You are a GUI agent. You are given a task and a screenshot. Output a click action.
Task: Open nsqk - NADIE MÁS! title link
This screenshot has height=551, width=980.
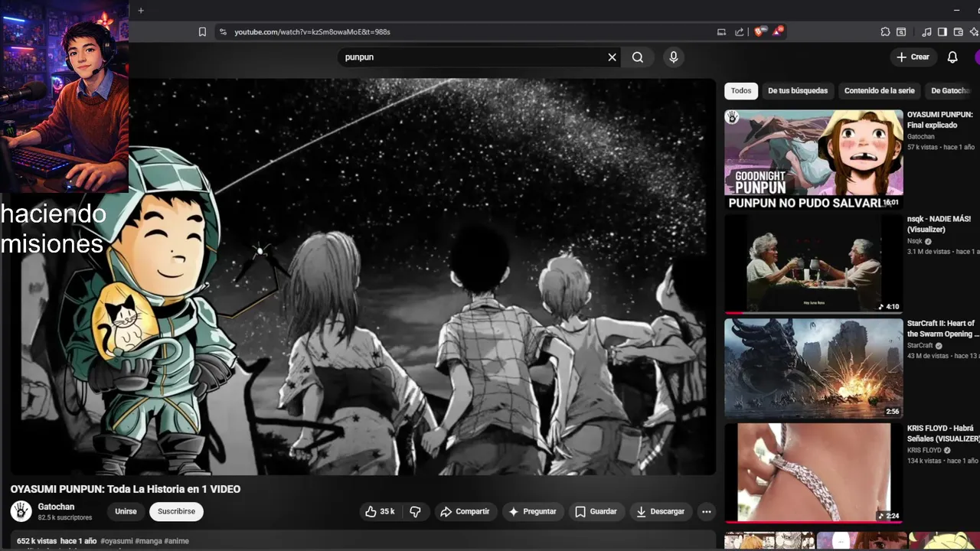939,224
